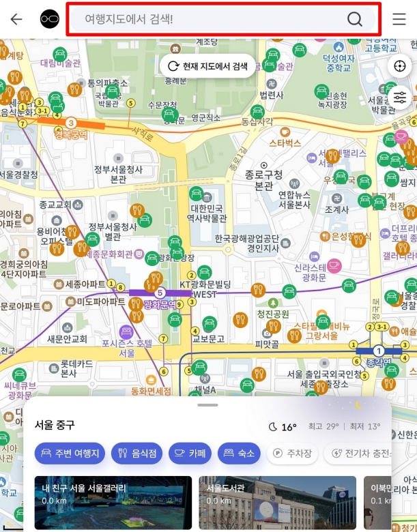The height and width of the screenshot is (532, 417).
Task: Click 청진공원 park tree icon
Action: 273,303
